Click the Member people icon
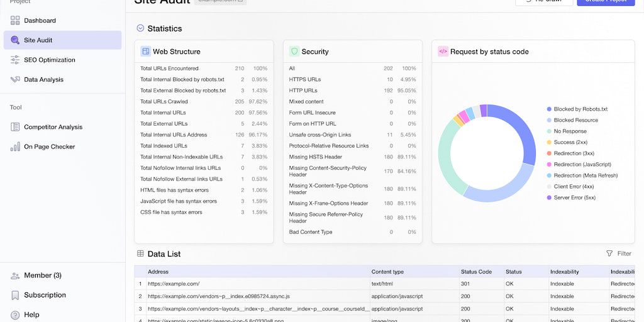Screen dimensions: 644x322 15,275
